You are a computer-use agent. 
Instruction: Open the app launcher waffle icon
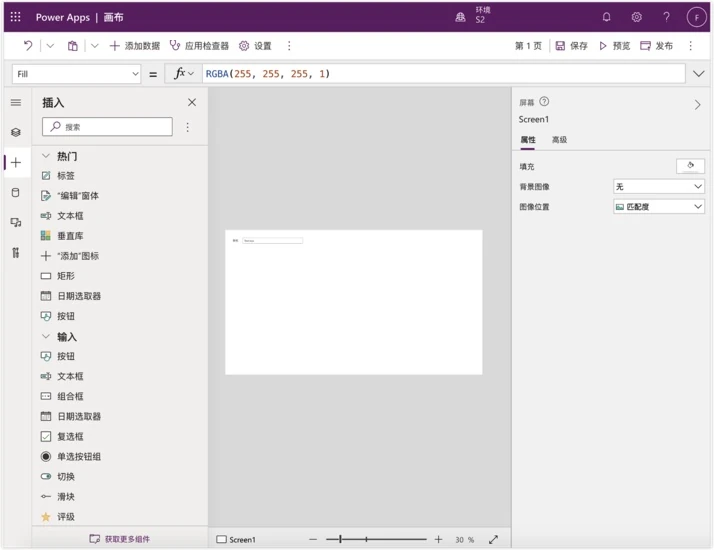pyautogui.click(x=15, y=17)
